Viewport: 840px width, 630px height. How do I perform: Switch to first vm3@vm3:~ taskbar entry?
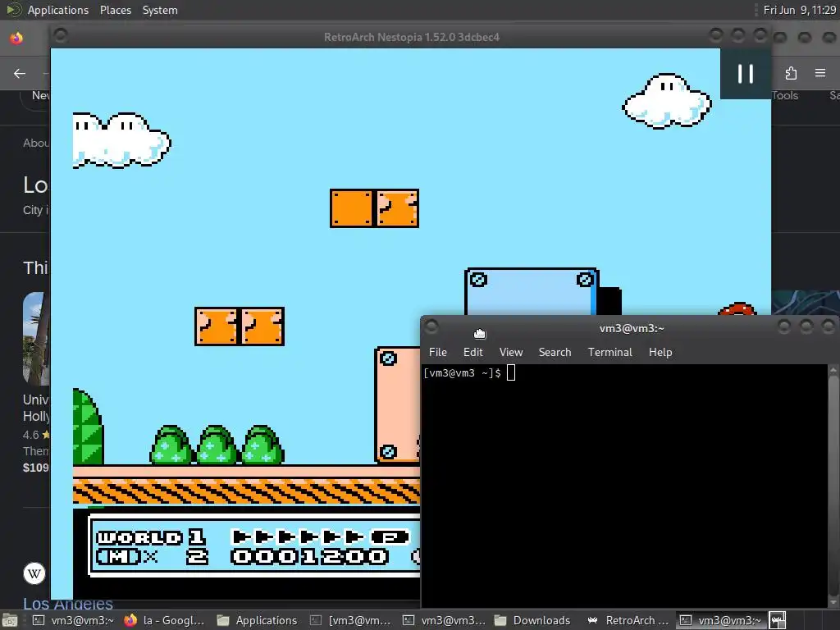[73, 620]
